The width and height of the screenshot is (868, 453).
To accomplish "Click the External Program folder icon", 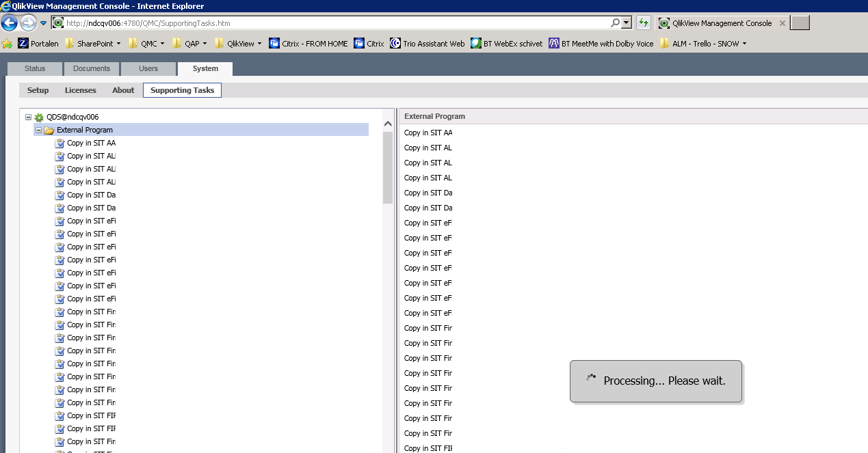I will click(49, 130).
